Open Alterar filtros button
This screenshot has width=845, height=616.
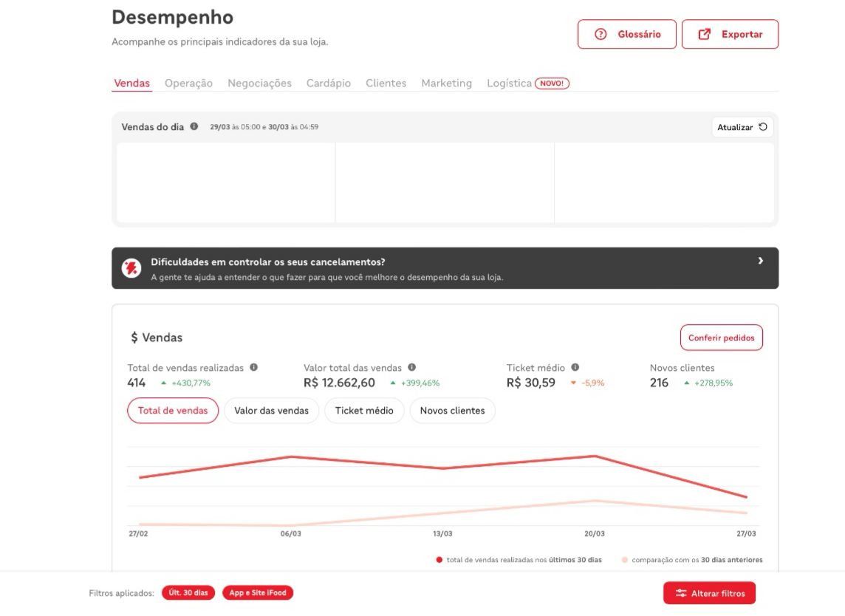pyautogui.click(x=709, y=593)
